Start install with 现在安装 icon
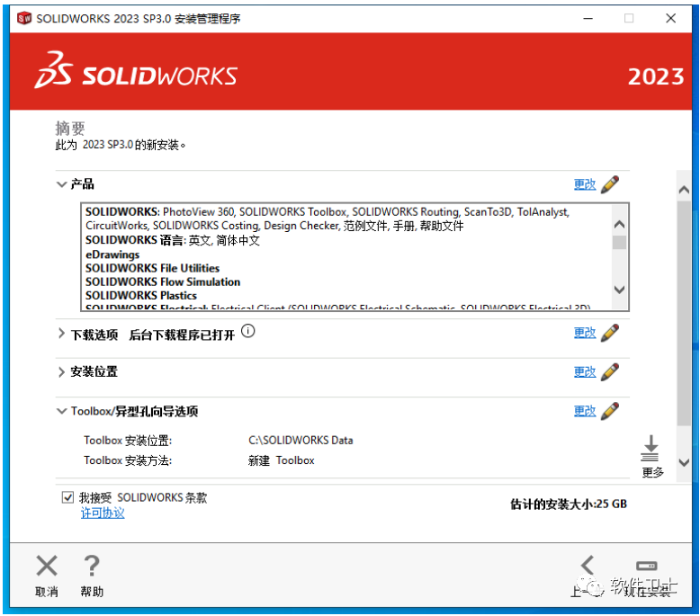The image size is (700, 616). pyautogui.click(x=646, y=566)
